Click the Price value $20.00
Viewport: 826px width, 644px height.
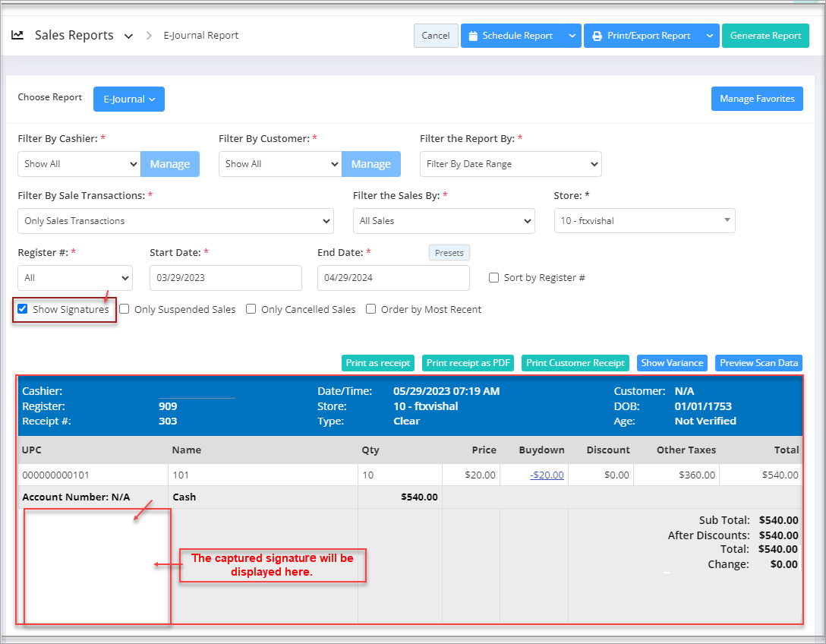click(480, 475)
